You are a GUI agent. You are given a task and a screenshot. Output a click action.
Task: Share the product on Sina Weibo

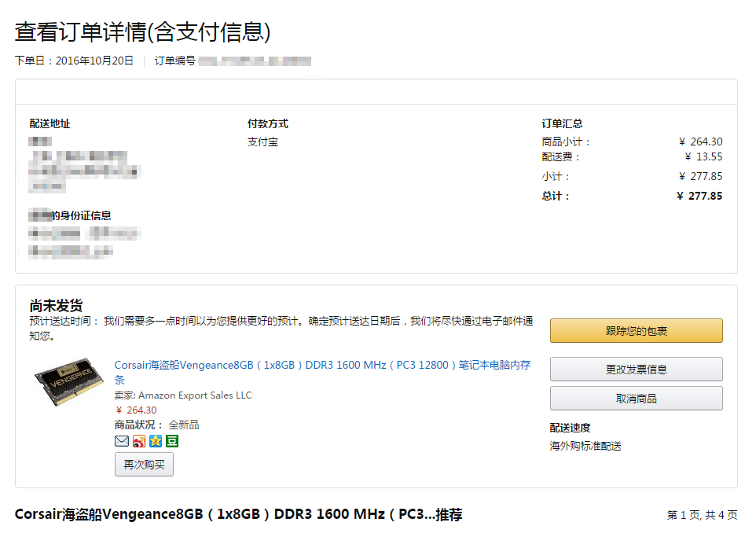point(139,441)
